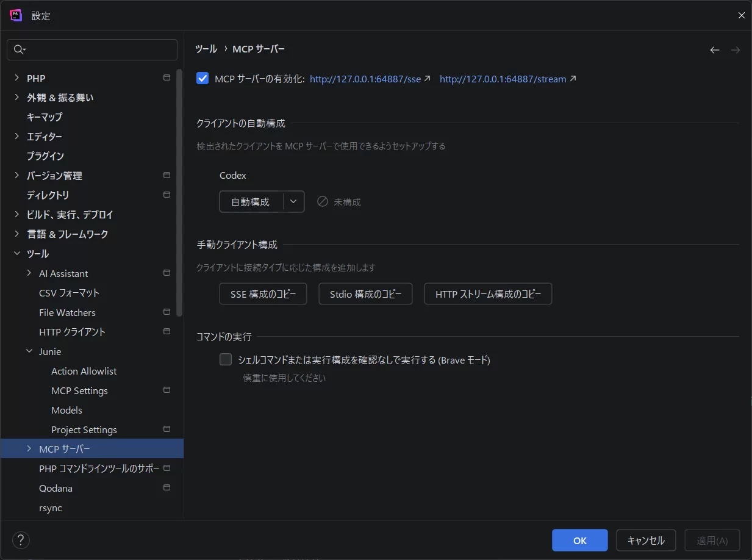Click project-level icon beside PHP entry

coord(167,78)
